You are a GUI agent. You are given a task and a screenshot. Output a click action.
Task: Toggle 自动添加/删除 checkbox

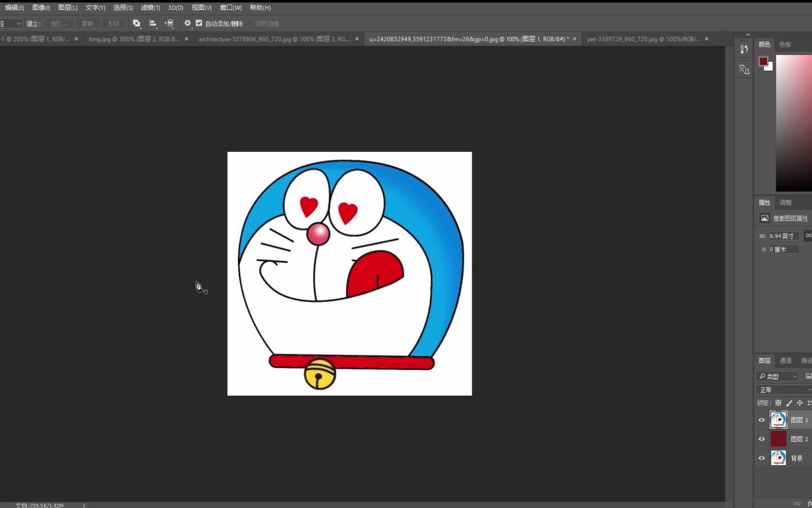tap(199, 23)
